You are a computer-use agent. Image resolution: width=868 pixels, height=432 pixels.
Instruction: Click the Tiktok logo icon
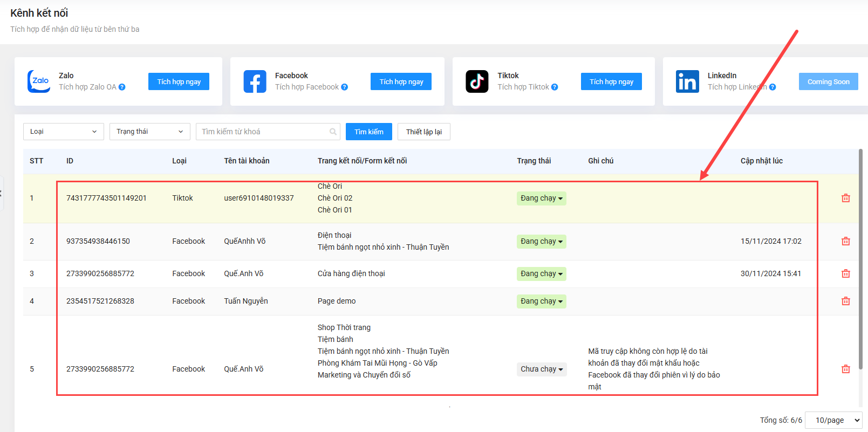click(x=477, y=81)
